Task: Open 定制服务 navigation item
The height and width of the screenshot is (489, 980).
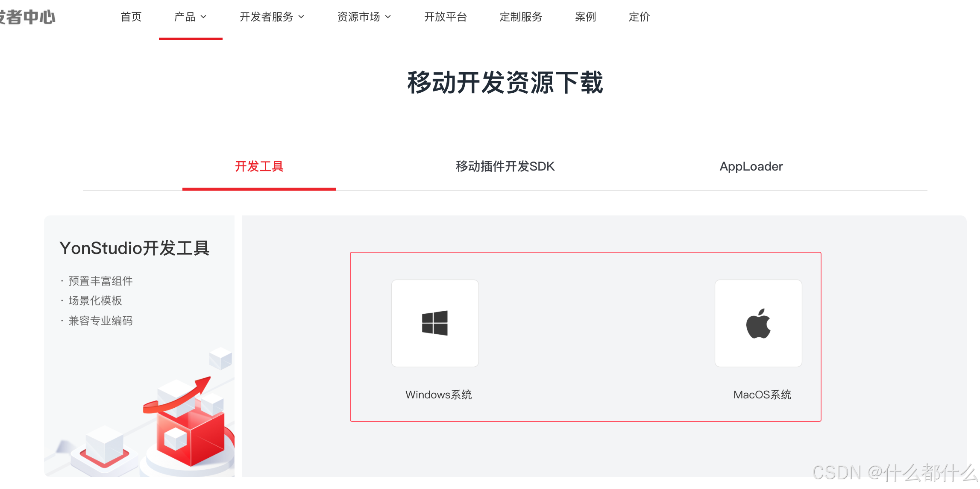Action: (x=521, y=17)
